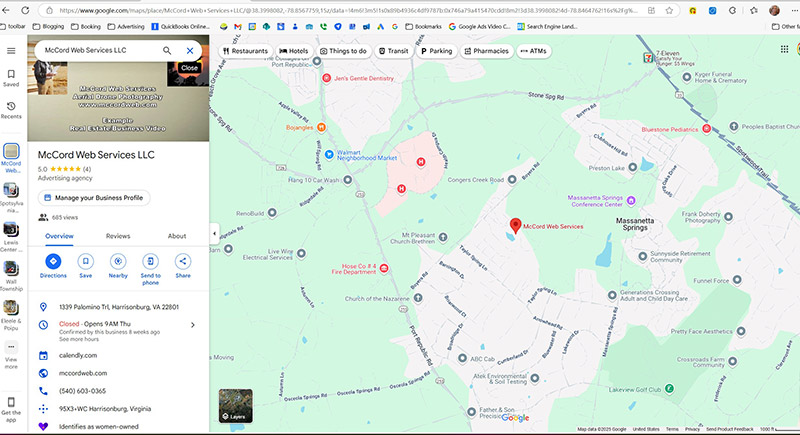The width and height of the screenshot is (800, 435).
Task: Click the McCord Web Services map pin
Action: [x=515, y=225]
